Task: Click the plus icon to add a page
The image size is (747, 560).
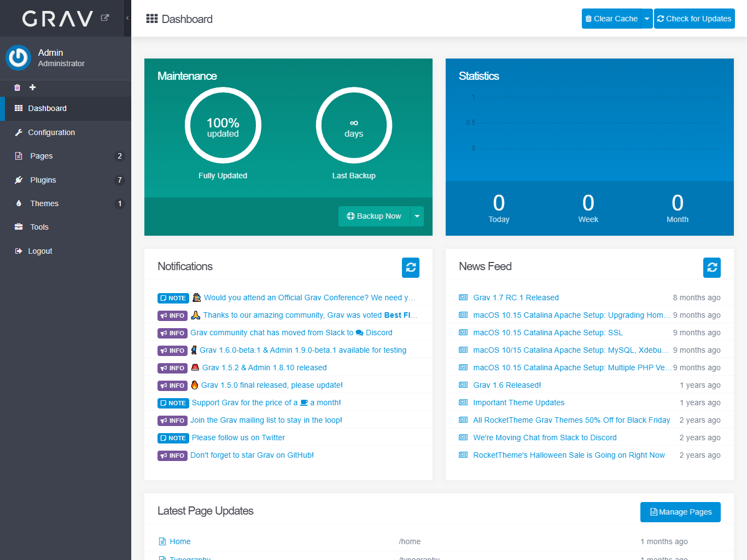Action: 32,87
